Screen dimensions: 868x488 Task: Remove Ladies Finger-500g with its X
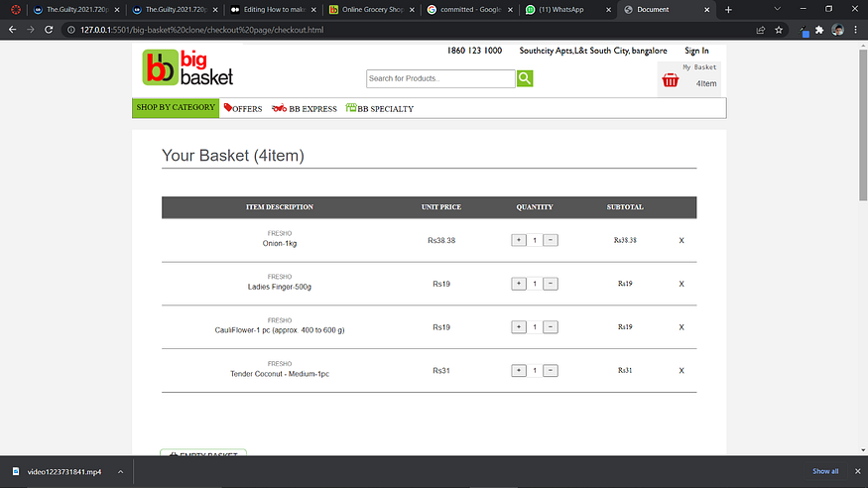682,284
